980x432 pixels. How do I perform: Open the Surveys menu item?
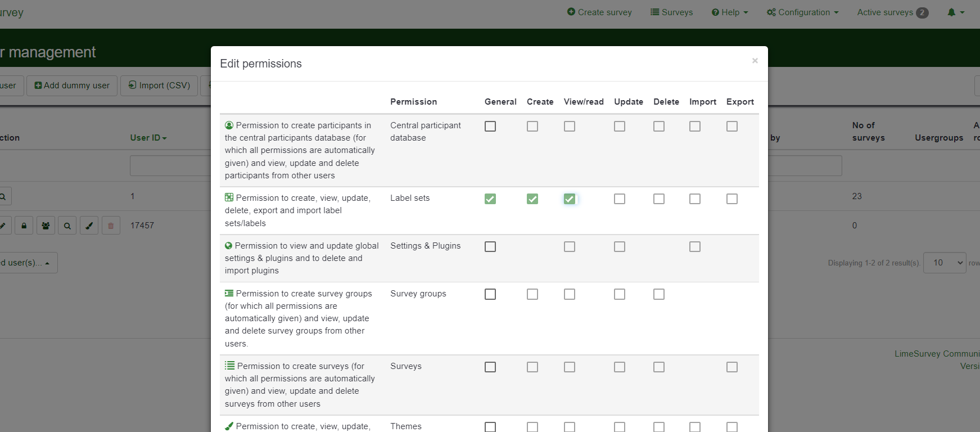tap(672, 12)
